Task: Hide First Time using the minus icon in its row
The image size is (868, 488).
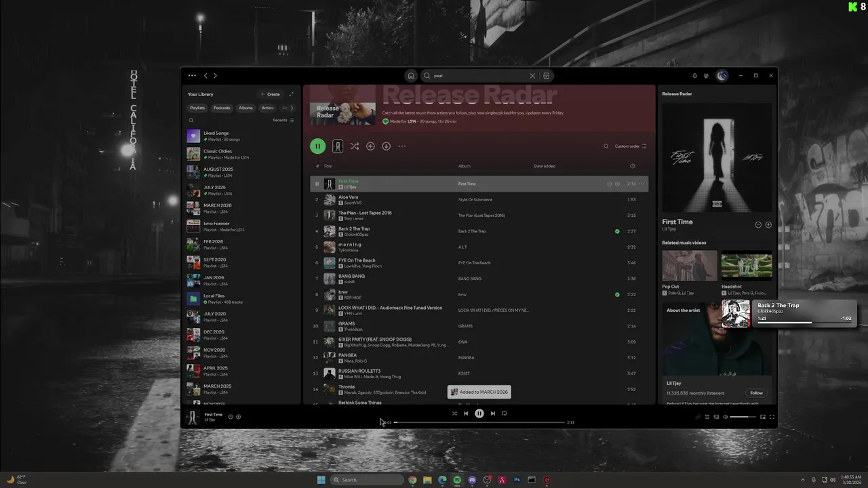Action: tap(609, 184)
